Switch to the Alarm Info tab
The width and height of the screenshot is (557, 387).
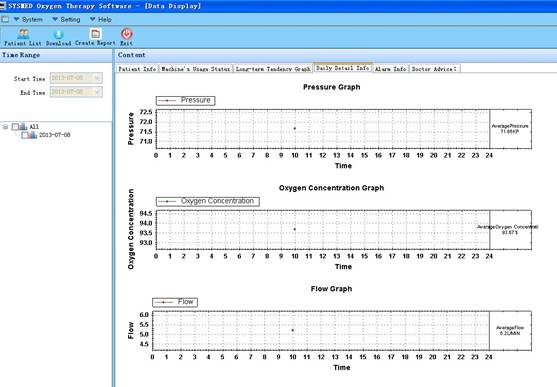390,69
